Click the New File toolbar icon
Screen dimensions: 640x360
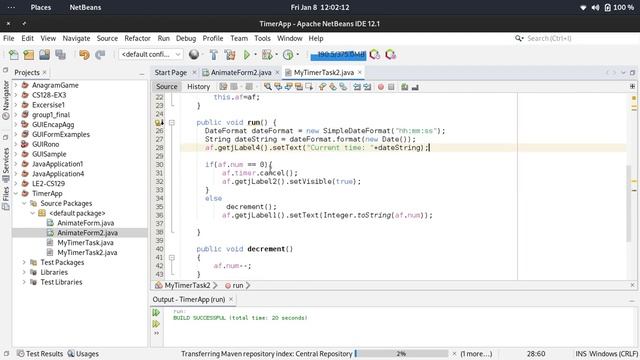coord(13,55)
